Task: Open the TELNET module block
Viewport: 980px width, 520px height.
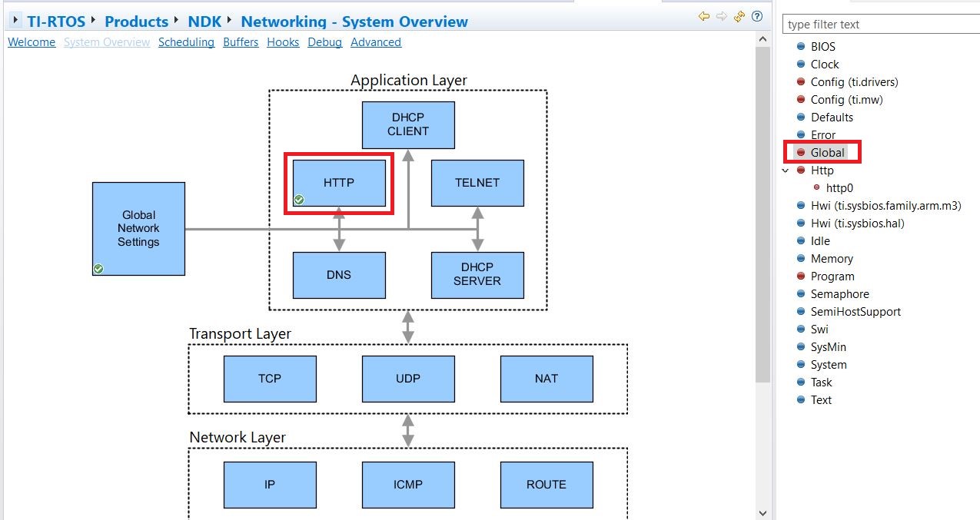Action: [x=477, y=183]
